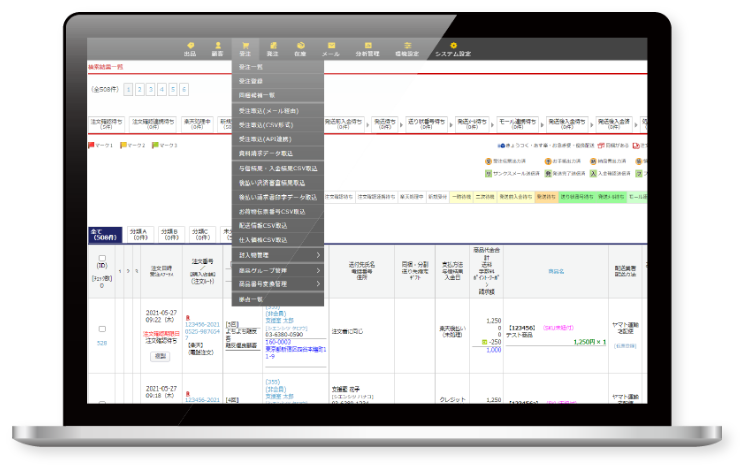Switch to the 分類A tab
The width and height of the screenshot is (746, 472).
[x=138, y=234]
